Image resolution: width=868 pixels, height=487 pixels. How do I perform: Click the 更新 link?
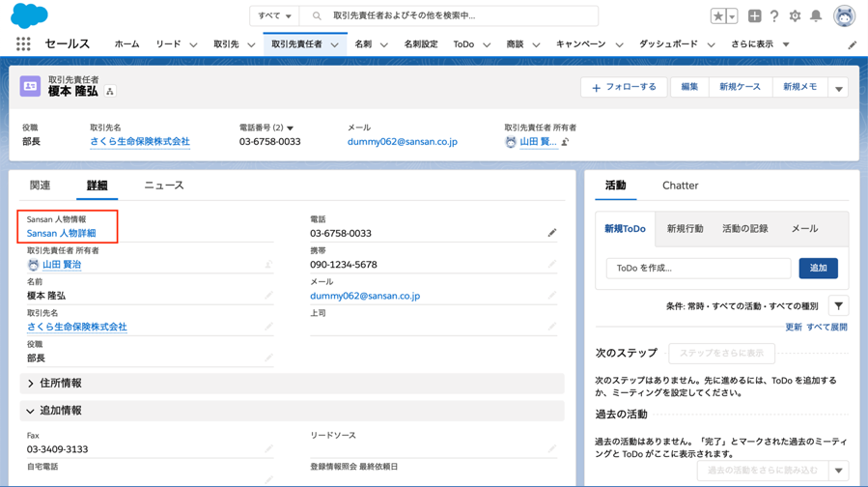click(794, 328)
